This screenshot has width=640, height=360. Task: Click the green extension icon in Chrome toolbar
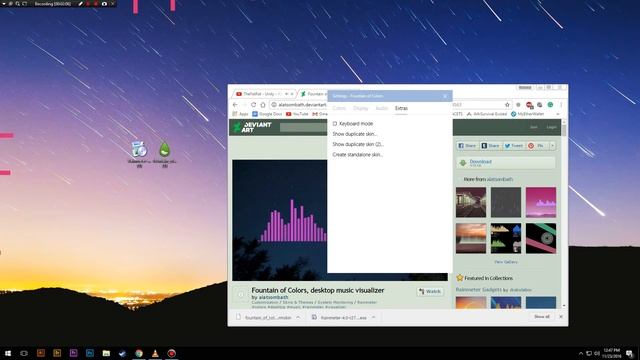tap(550, 105)
